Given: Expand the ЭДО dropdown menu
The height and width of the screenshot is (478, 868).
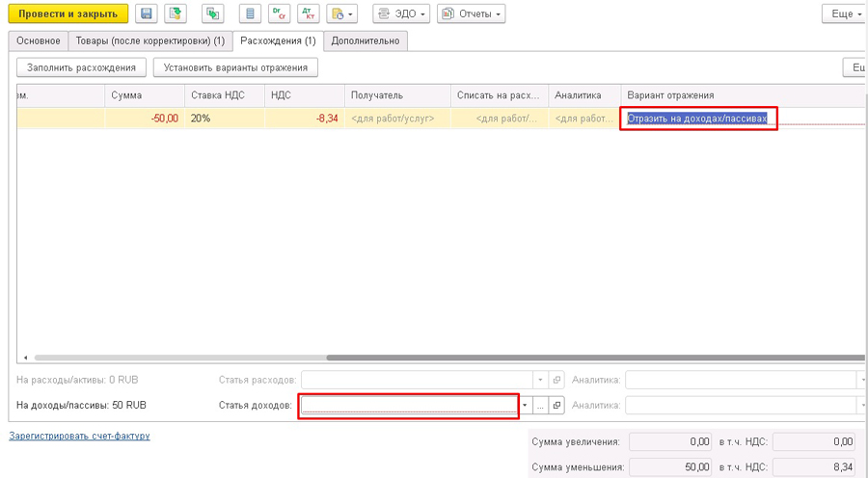Looking at the screenshot, I should tap(401, 14).
